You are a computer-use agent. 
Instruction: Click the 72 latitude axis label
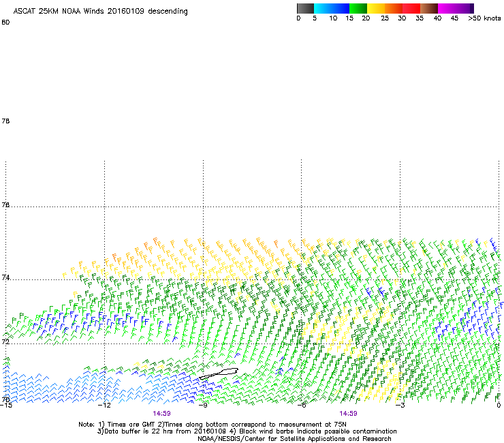[5, 341]
